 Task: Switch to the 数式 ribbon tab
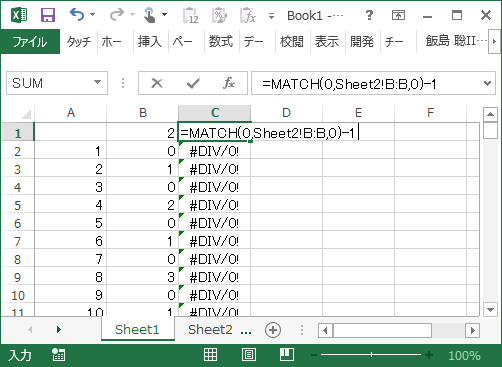[x=221, y=42]
